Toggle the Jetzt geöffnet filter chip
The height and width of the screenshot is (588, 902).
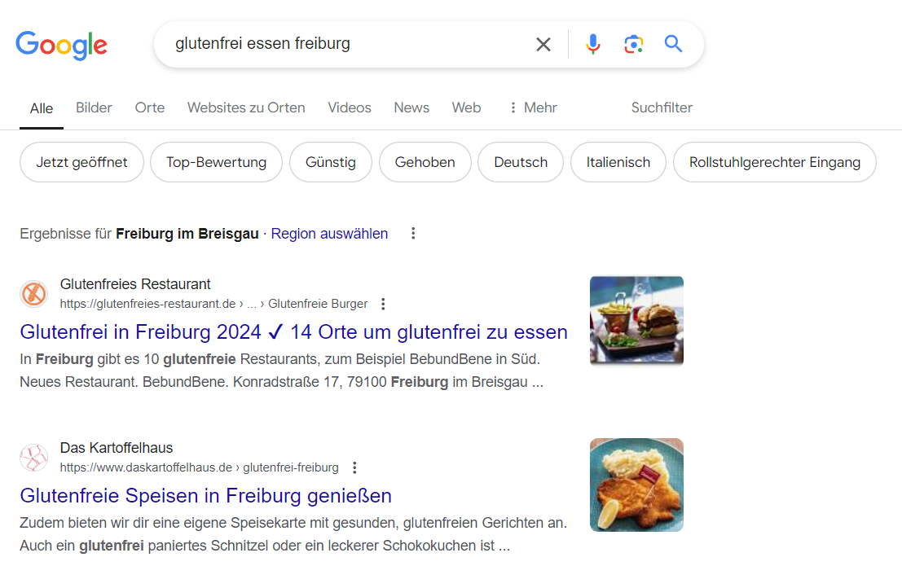(81, 162)
